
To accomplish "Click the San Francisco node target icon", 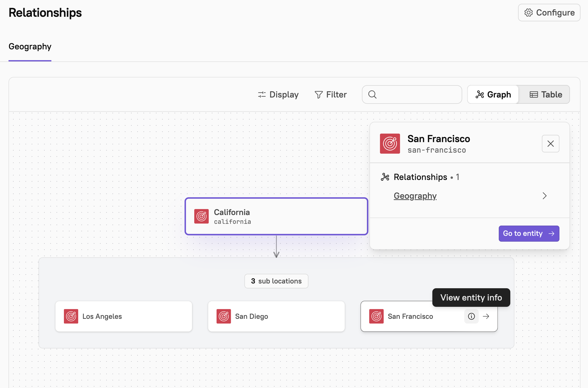I will tap(376, 316).
